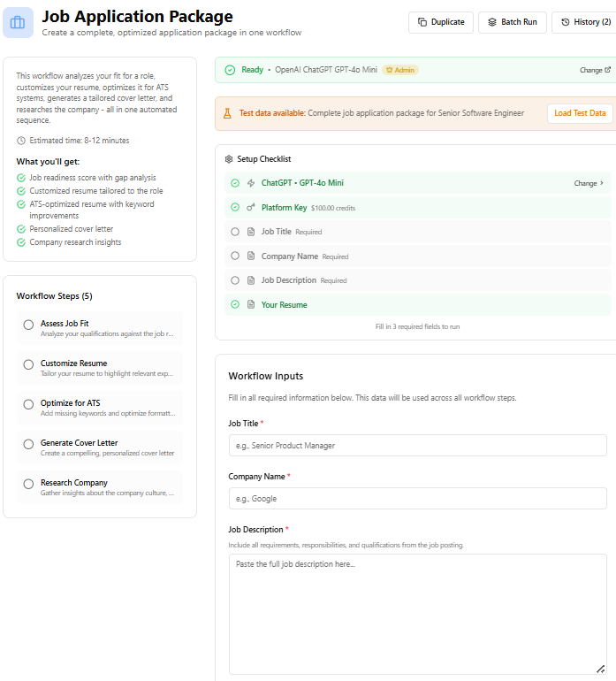
Task: Open the Customize Resume step
Action: (x=99, y=368)
